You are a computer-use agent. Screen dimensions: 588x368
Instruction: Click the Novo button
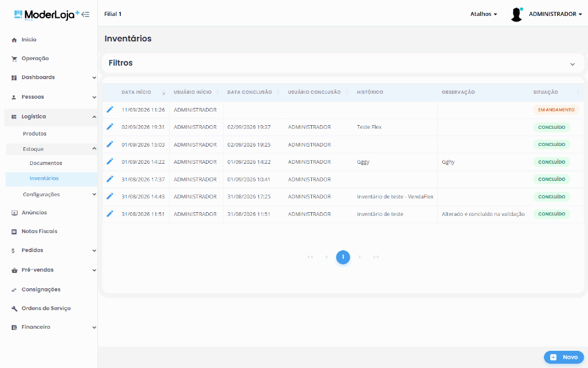563,357
